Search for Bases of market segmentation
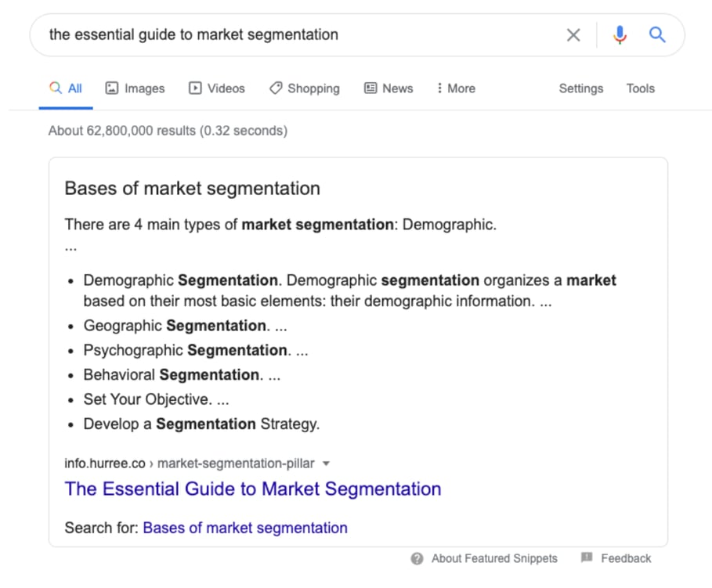The height and width of the screenshot is (588, 712). tap(244, 528)
